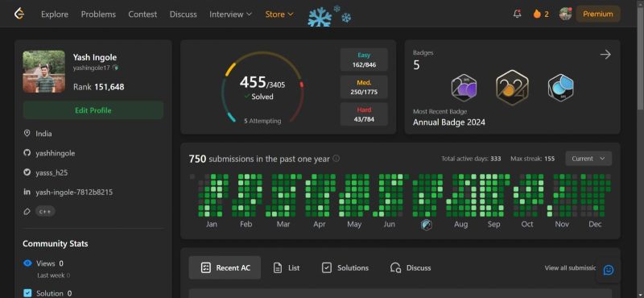The image size is (644, 298).
Task: Open the user avatar menu
Action: 566,14
